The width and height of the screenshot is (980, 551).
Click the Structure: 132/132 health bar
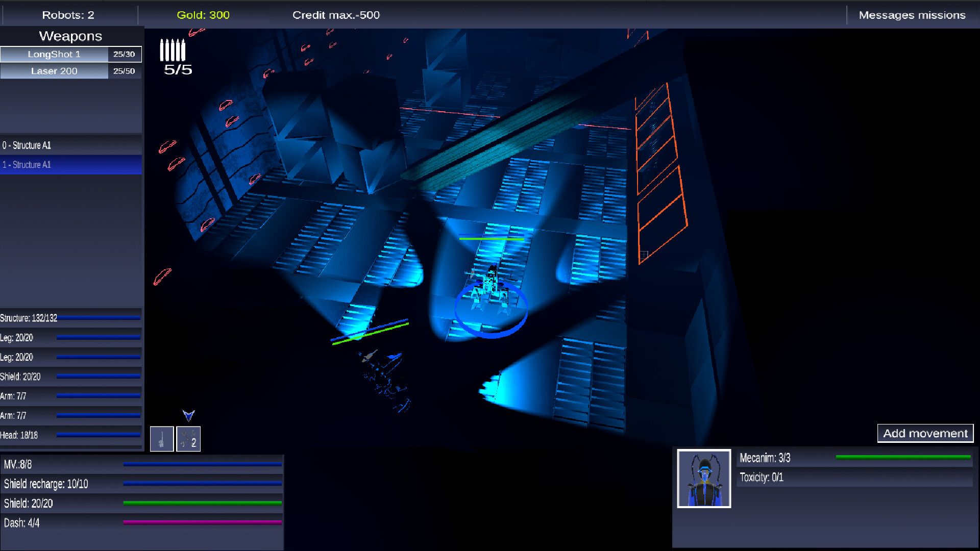(71, 317)
